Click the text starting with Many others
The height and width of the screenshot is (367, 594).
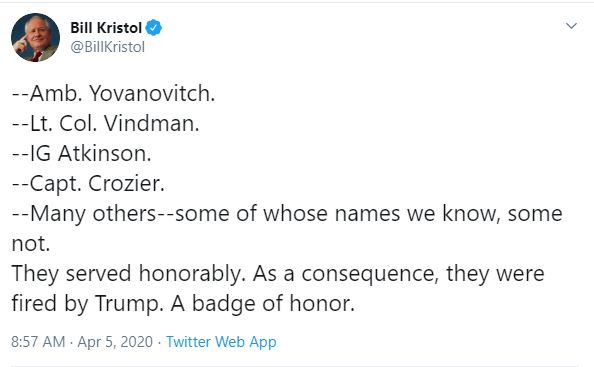(287, 214)
